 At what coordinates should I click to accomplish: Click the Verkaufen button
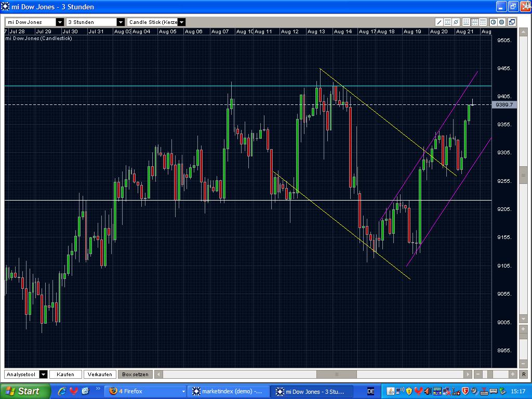point(100,374)
